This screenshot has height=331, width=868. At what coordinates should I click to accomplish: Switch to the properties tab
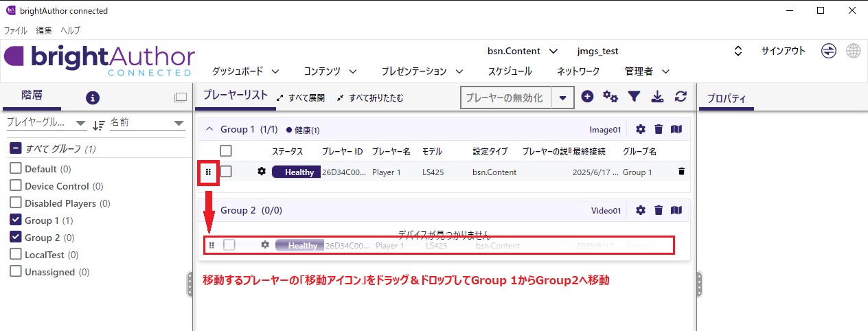coord(727,98)
